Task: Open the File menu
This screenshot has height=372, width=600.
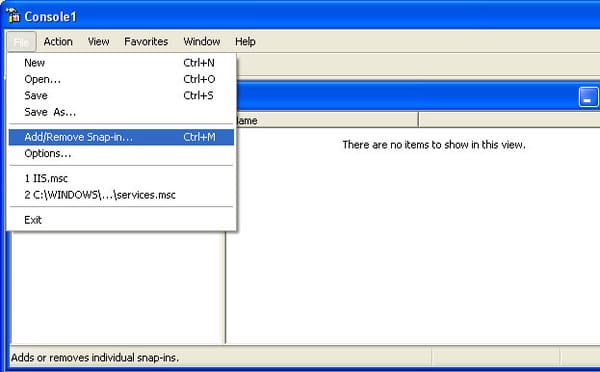Action: pos(21,42)
